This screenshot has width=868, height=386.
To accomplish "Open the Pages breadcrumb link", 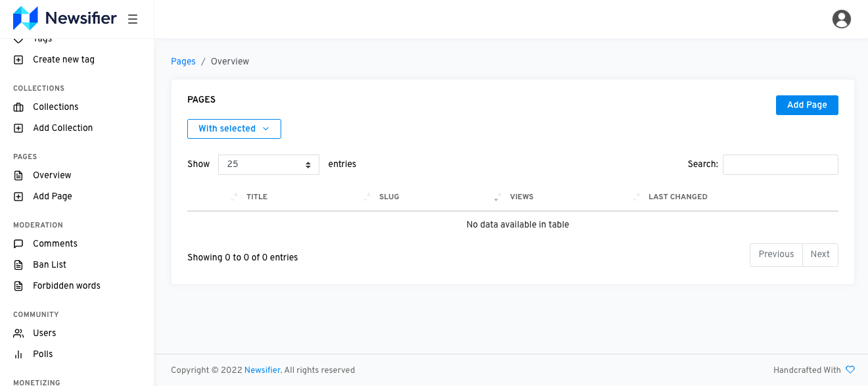I will [x=183, y=61].
